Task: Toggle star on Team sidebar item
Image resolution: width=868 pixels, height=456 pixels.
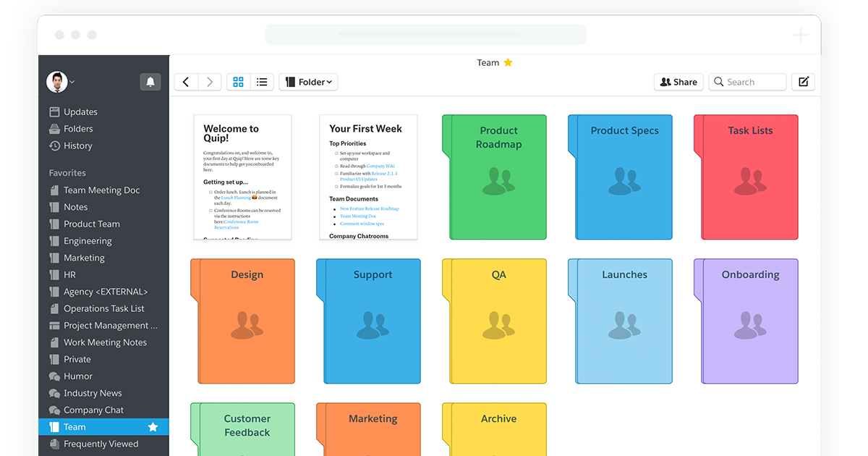Action: click(x=153, y=427)
